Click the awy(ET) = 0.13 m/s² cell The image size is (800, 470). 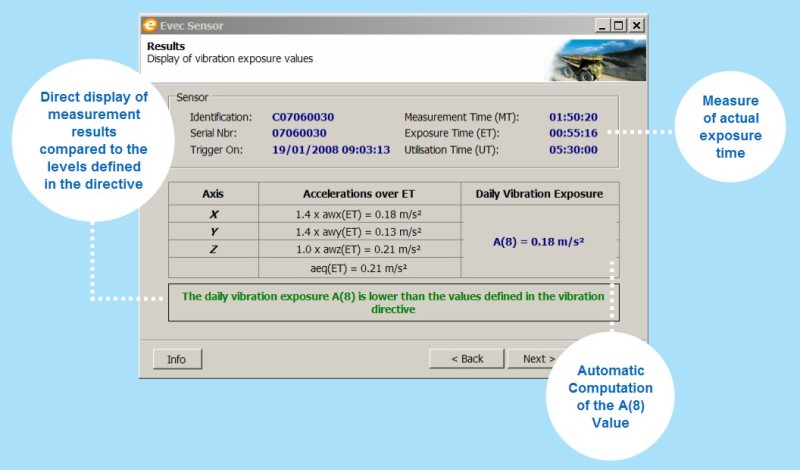point(359,232)
